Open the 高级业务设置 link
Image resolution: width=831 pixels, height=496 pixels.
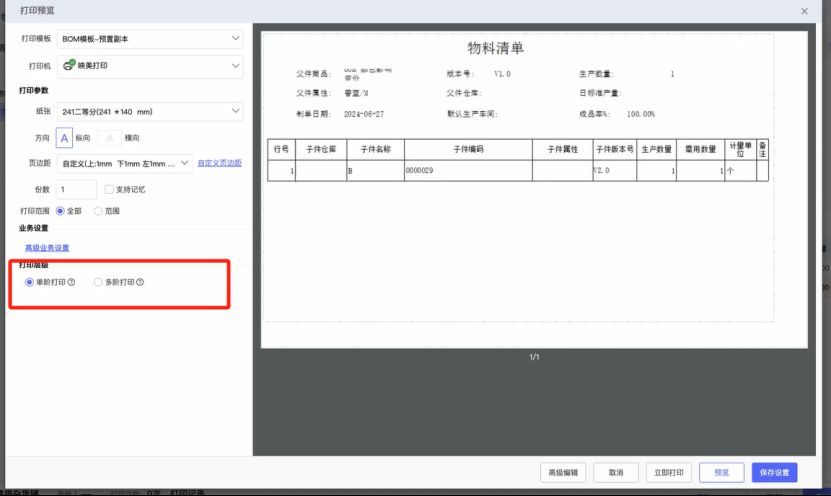pyautogui.click(x=47, y=248)
